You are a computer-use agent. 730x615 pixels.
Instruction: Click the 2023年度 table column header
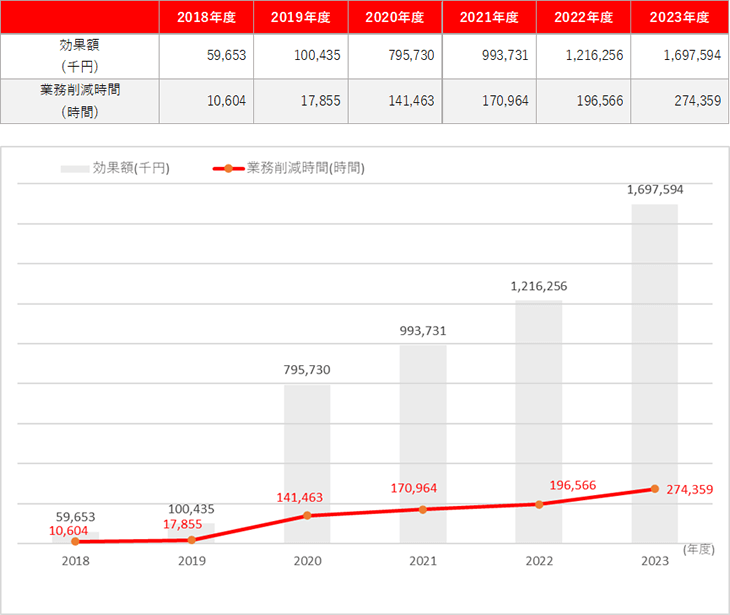click(x=678, y=18)
